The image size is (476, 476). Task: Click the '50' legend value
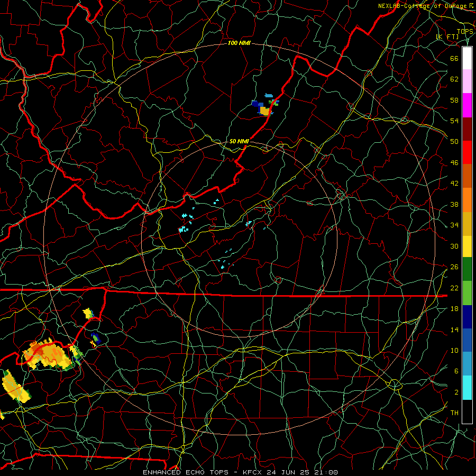pos(454,141)
